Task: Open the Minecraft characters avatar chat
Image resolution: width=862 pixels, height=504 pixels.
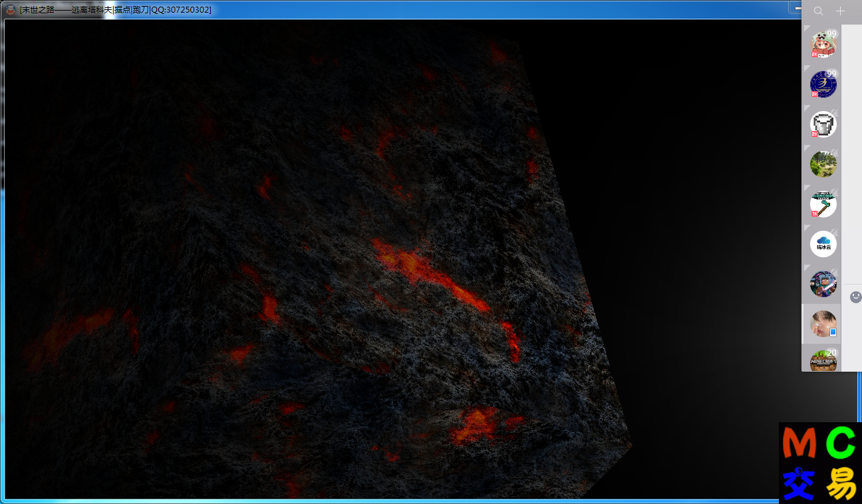Action: 823,284
